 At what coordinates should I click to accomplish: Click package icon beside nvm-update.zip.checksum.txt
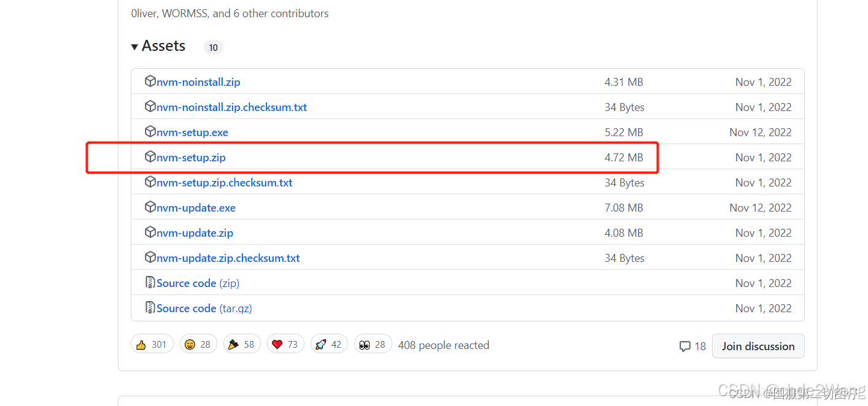pos(150,258)
